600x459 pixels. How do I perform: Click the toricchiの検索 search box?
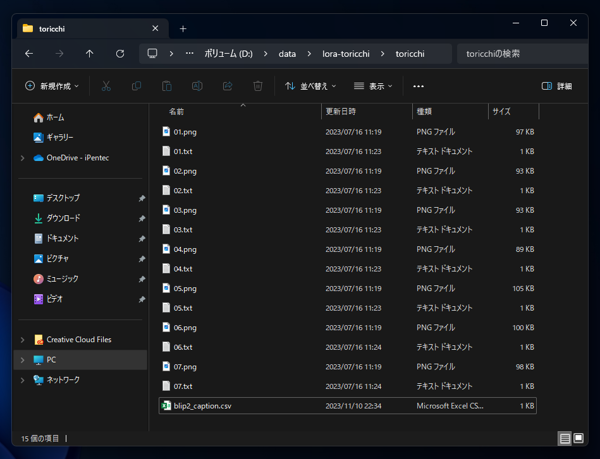(x=522, y=54)
